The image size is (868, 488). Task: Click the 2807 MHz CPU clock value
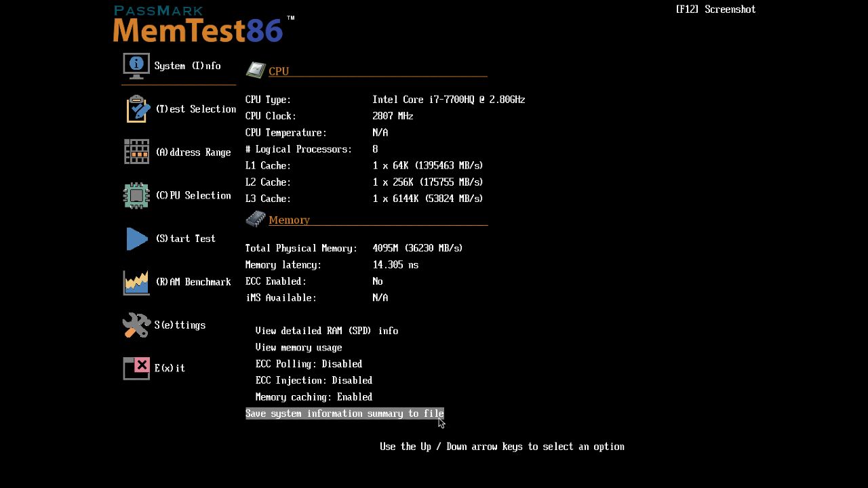pyautogui.click(x=393, y=116)
